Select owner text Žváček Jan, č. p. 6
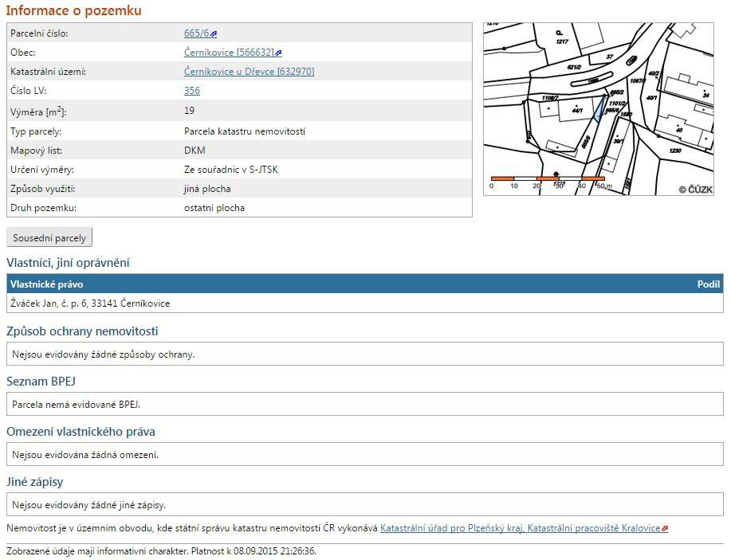The width and height of the screenshot is (731, 560). [49, 303]
